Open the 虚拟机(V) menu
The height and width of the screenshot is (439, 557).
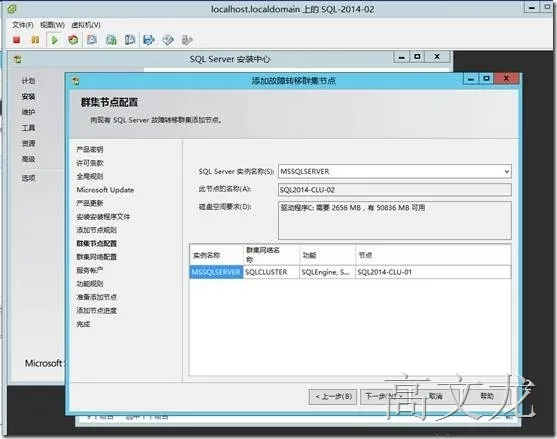click(86, 25)
